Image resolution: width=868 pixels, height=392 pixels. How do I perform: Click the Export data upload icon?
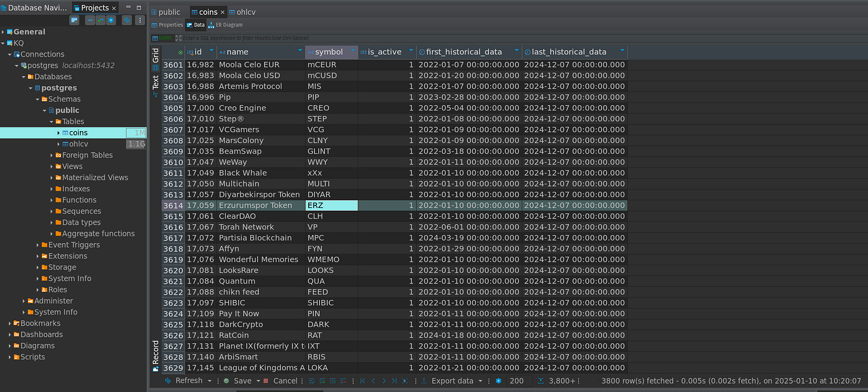pos(424,381)
